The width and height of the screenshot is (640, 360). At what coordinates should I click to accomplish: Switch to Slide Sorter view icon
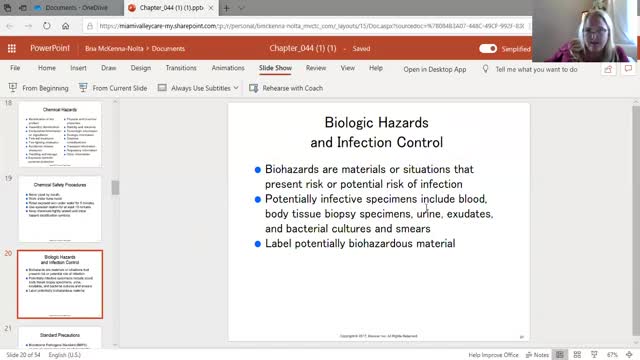point(577,355)
